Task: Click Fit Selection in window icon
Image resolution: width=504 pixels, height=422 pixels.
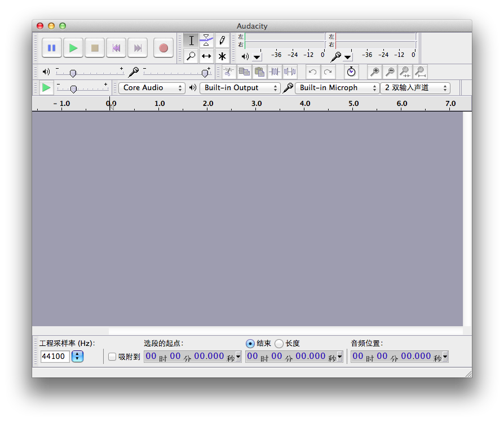Action: tap(405, 72)
